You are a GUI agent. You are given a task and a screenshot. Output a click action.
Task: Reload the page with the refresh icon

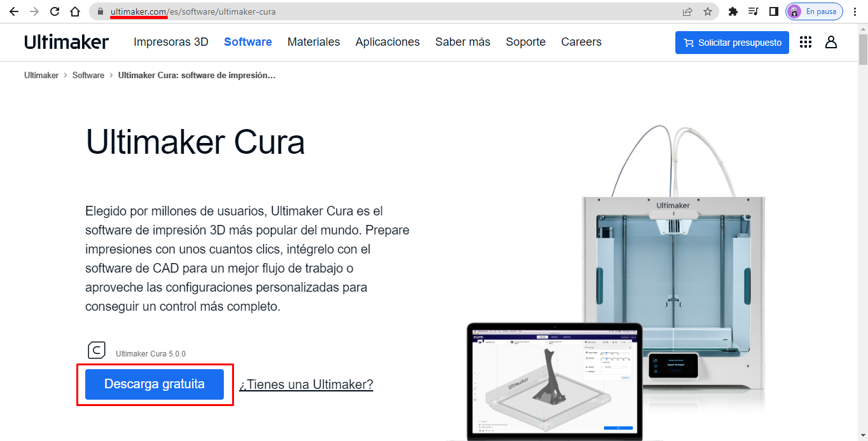[x=55, y=11]
